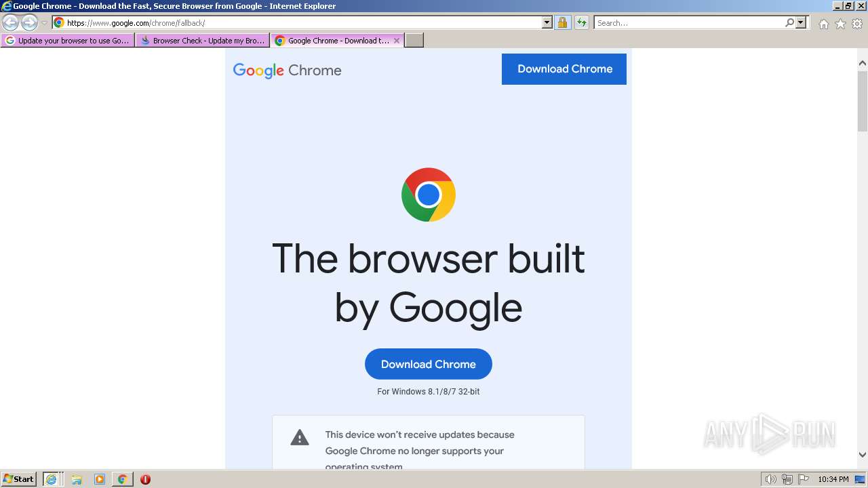Click the large Chrome logo image
This screenshot has height=488, width=868.
pyautogui.click(x=429, y=195)
